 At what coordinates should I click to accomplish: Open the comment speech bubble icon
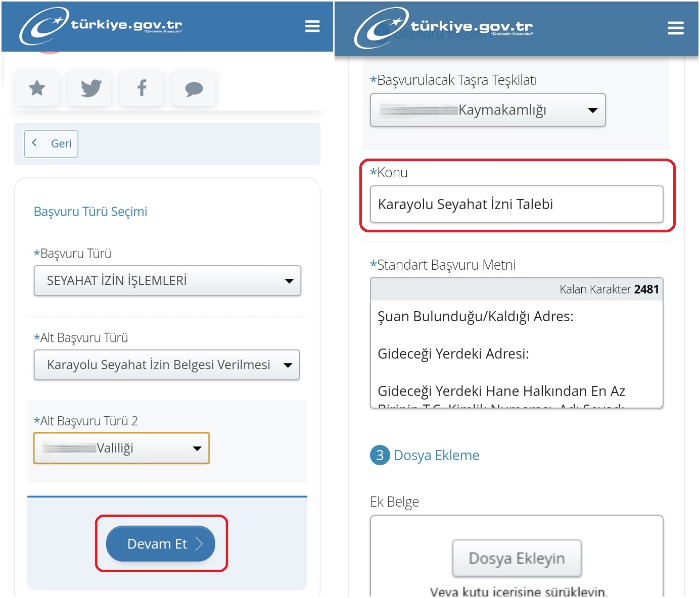194,89
